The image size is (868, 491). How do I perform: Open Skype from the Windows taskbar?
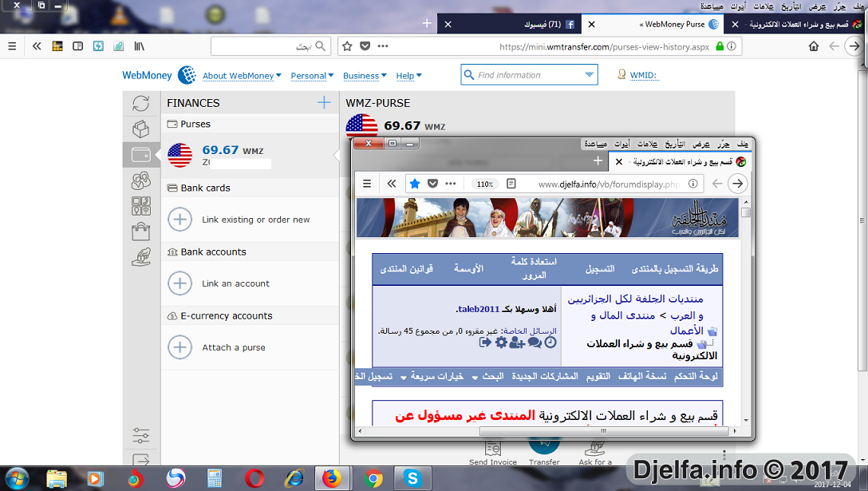(412, 478)
